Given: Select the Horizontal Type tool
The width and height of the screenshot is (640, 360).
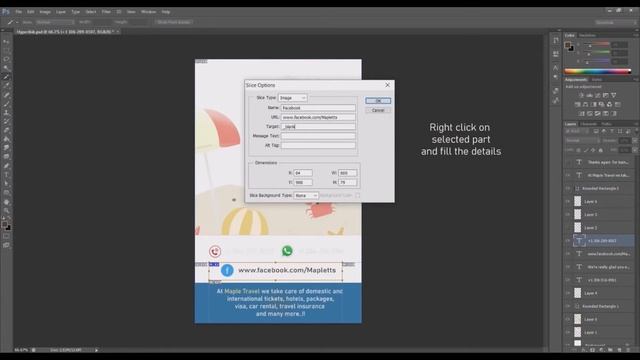Looking at the screenshot, I should (6, 175).
